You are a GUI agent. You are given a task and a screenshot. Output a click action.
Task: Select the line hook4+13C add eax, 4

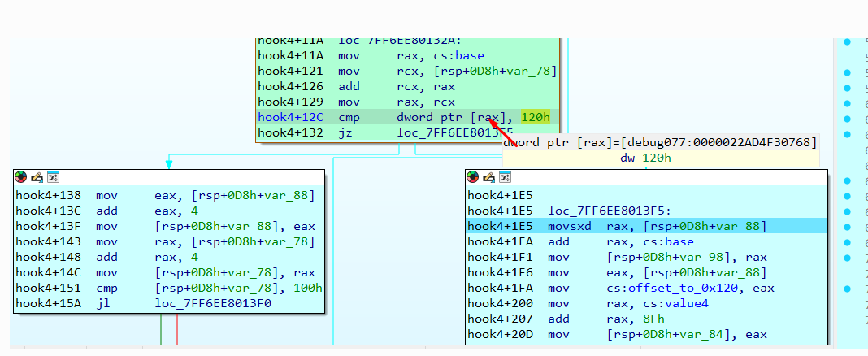(x=168, y=211)
